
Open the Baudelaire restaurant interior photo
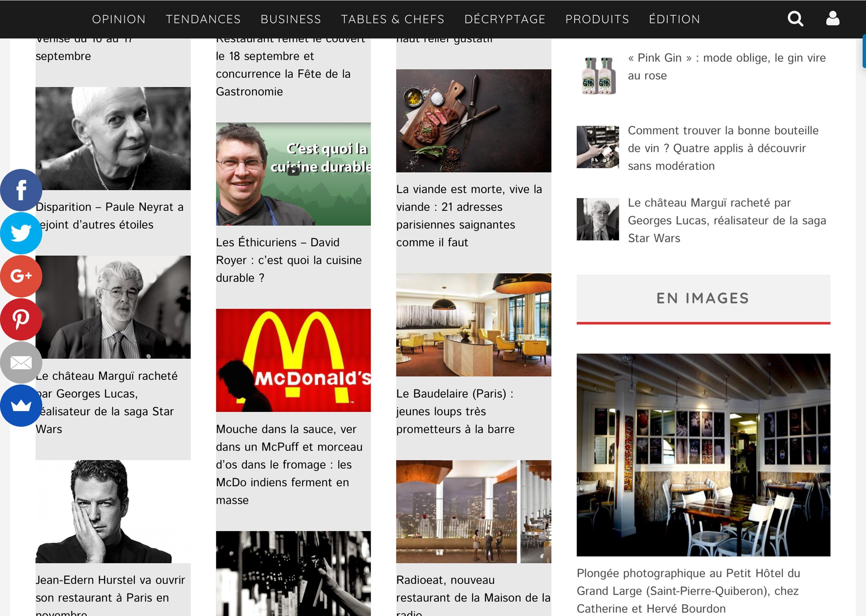click(x=474, y=325)
